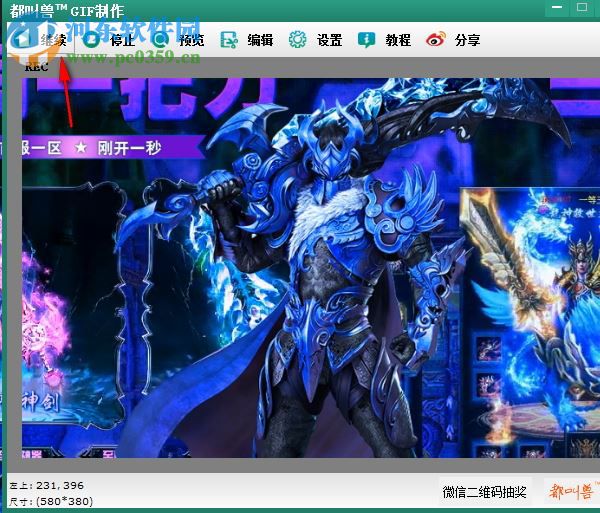Open 设置 settings label
Screen dimensions: 600x513
coord(329,40)
